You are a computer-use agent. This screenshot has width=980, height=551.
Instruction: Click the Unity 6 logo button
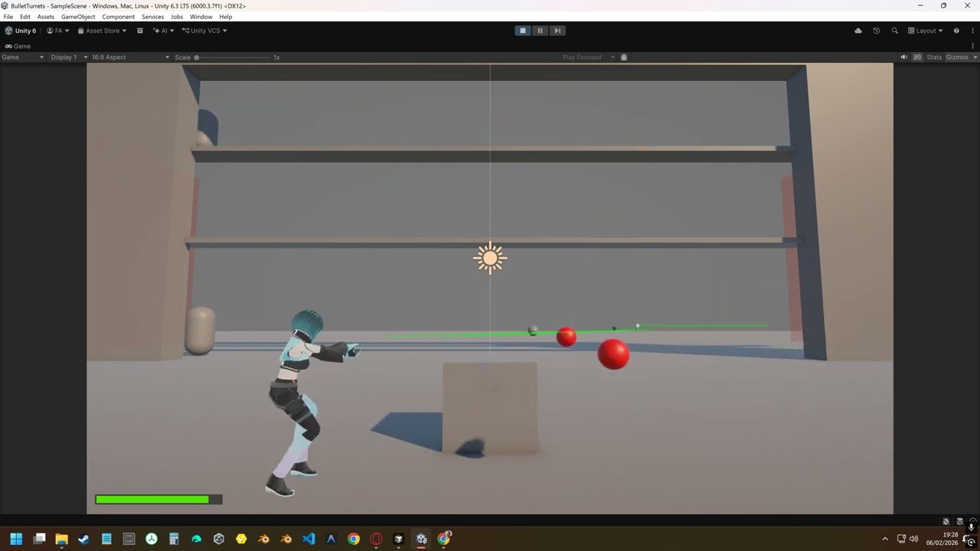pyautogui.click(x=21, y=31)
